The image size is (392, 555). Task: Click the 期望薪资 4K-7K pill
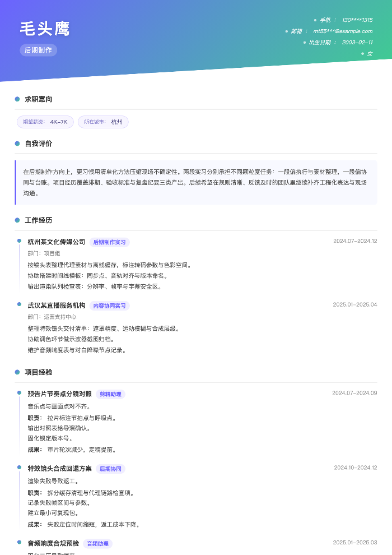click(45, 122)
